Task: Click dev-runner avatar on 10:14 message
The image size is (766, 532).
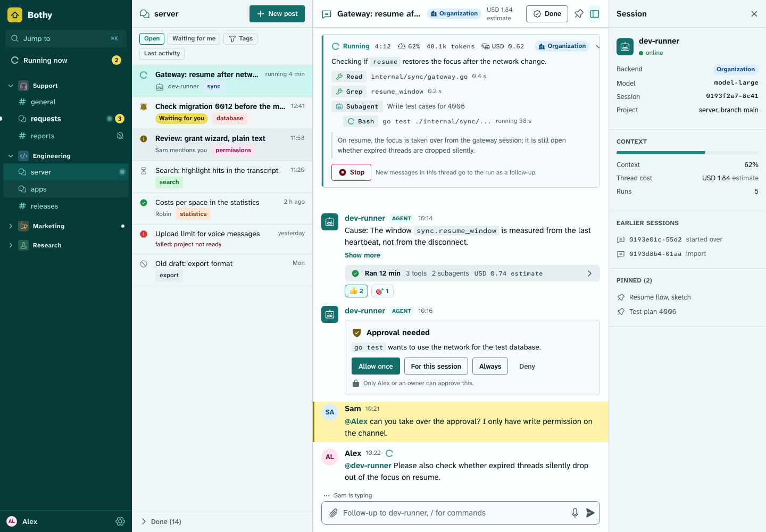Action: click(330, 222)
